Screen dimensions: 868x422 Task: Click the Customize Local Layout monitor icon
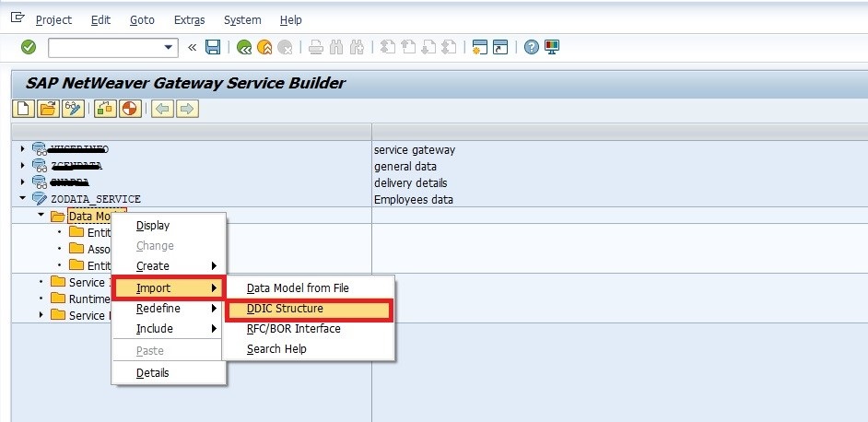(x=552, y=48)
